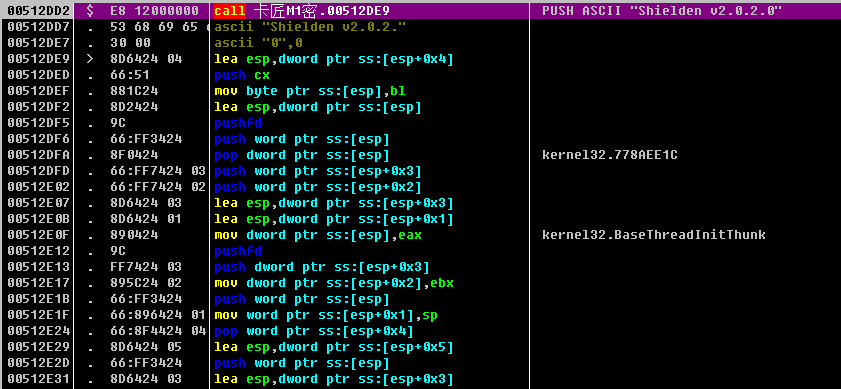The width and height of the screenshot is (841, 389).
Task: Click hex bytes 8D6424 04
Action: pos(146,58)
